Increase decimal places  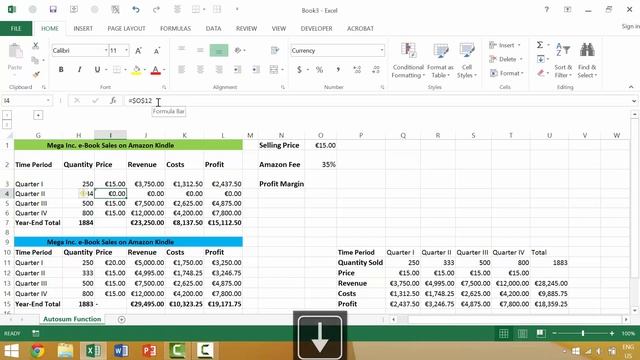pos(357,70)
